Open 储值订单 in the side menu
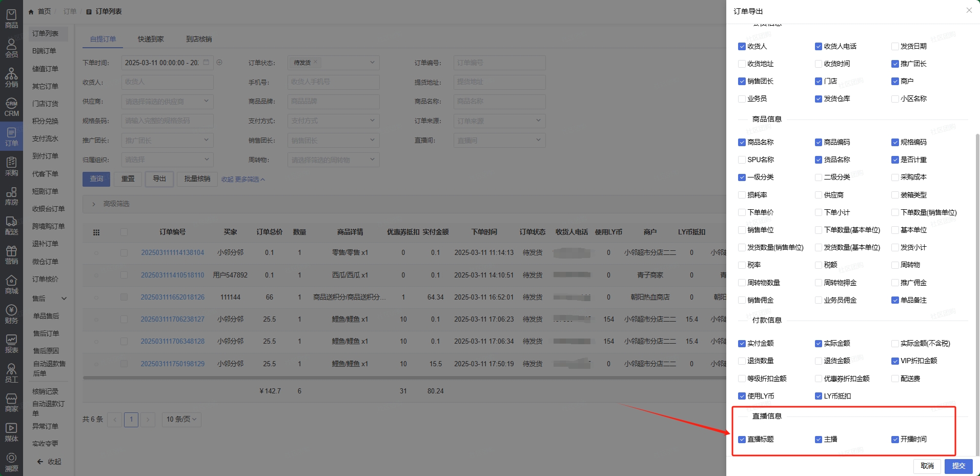Viewport: 980px width, 476px height. (45, 69)
